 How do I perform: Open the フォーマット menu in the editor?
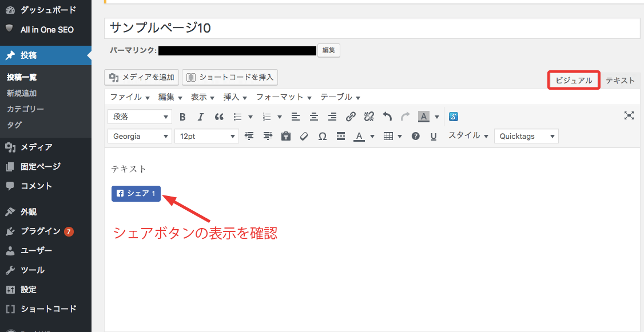pyautogui.click(x=284, y=97)
